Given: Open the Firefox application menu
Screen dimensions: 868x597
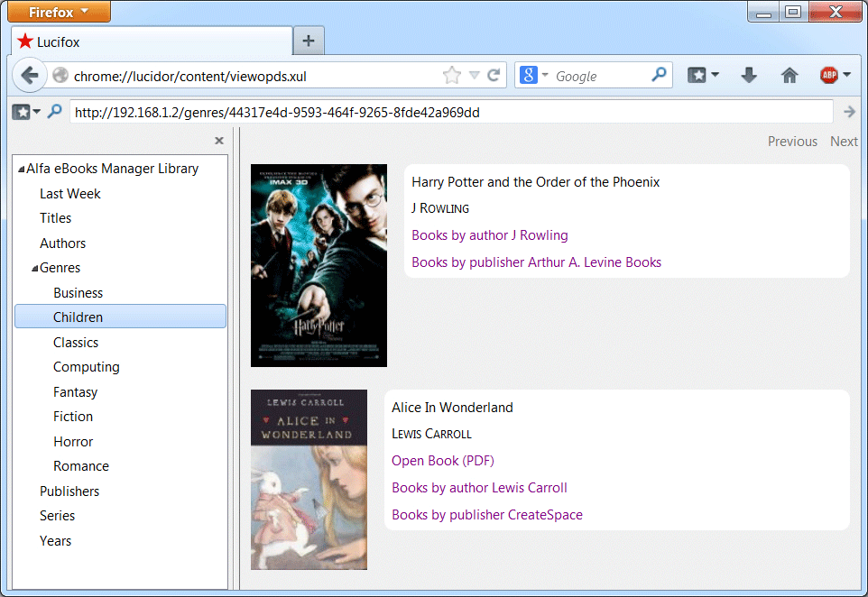Looking at the screenshot, I should (58, 12).
